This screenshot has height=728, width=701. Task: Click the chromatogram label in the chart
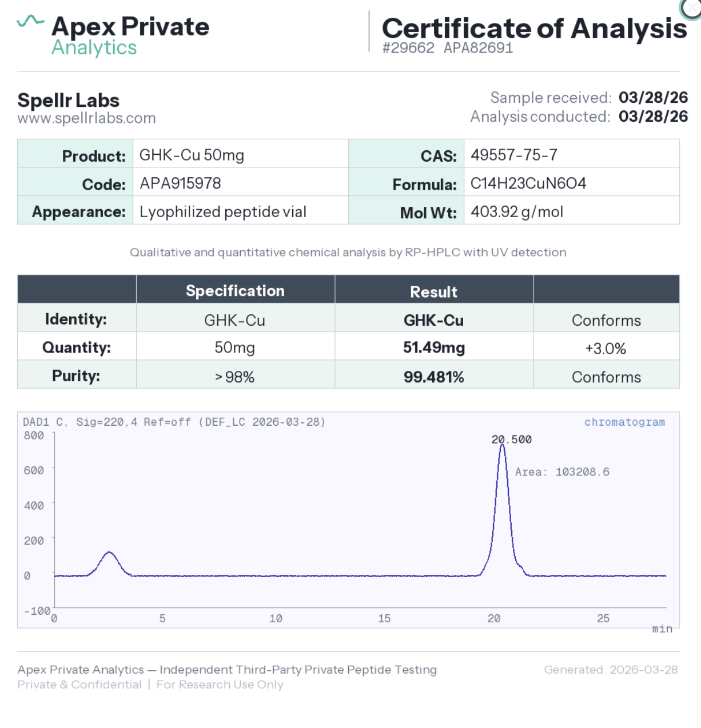[x=624, y=422]
